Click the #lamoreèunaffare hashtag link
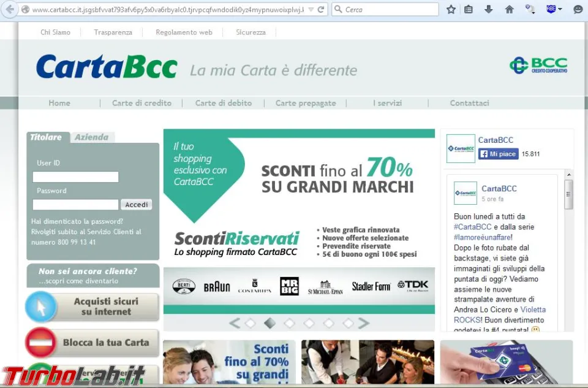The height and width of the screenshot is (388, 588). (x=482, y=237)
